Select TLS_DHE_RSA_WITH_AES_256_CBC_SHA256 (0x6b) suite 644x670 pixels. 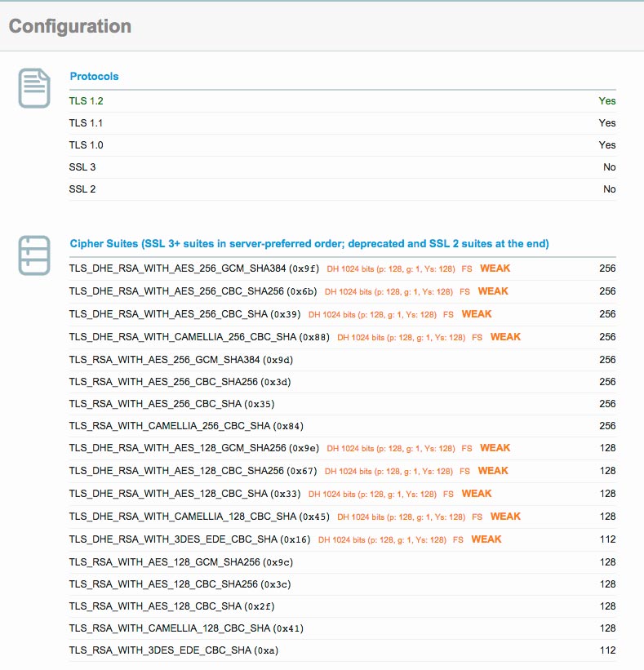click(342, 292)
